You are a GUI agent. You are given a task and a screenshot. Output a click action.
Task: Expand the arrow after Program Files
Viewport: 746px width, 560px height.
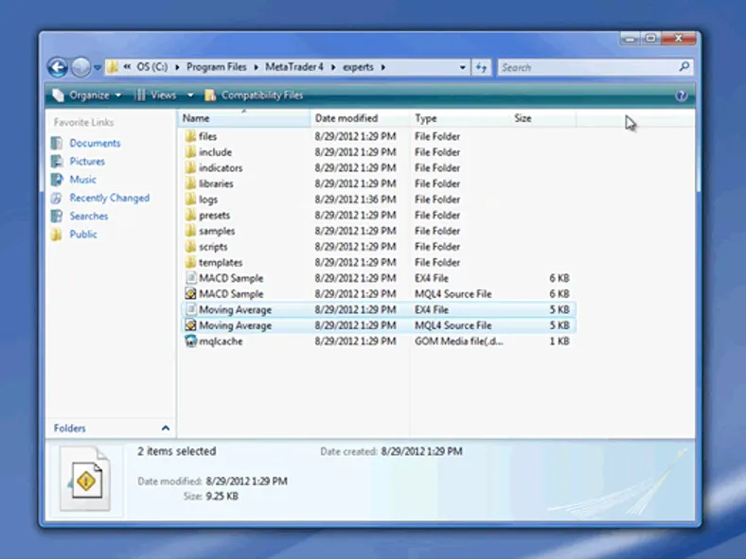point(256,67)
